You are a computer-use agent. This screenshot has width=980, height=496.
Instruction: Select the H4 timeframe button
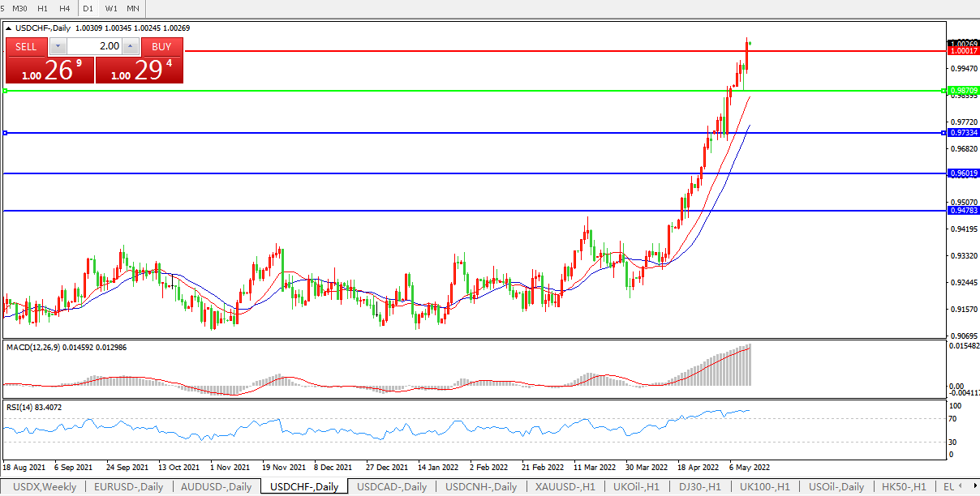[x=65, y=8]
